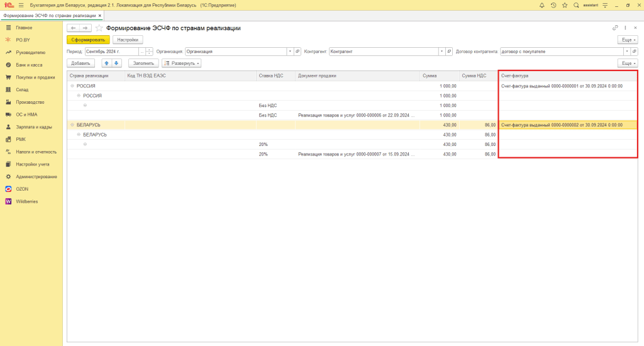
Task: Close the Формирование ЭСЧФ tab
Action: pos(100,16)
